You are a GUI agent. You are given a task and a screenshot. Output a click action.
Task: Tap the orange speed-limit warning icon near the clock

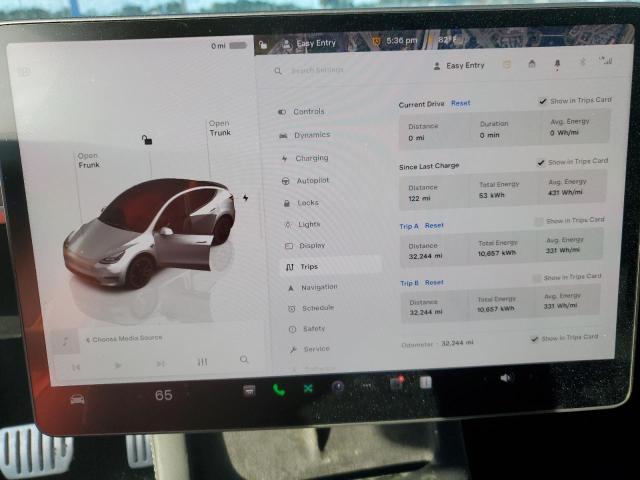pos(376,41)
